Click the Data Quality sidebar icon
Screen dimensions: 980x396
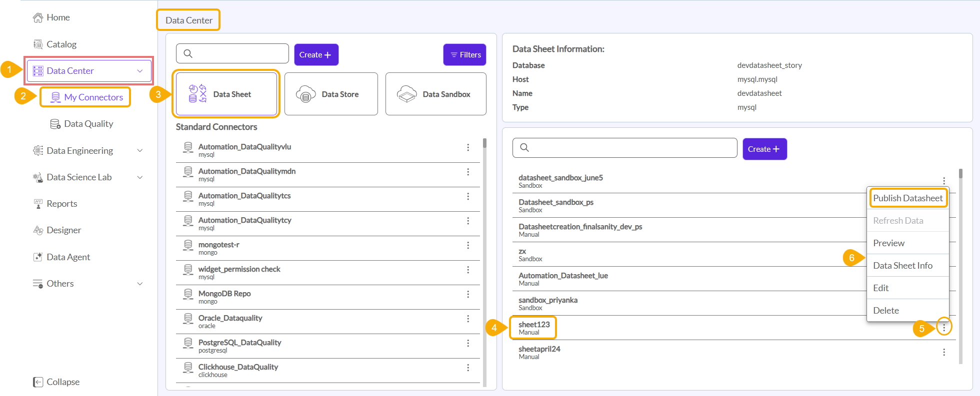coord(55,124)
